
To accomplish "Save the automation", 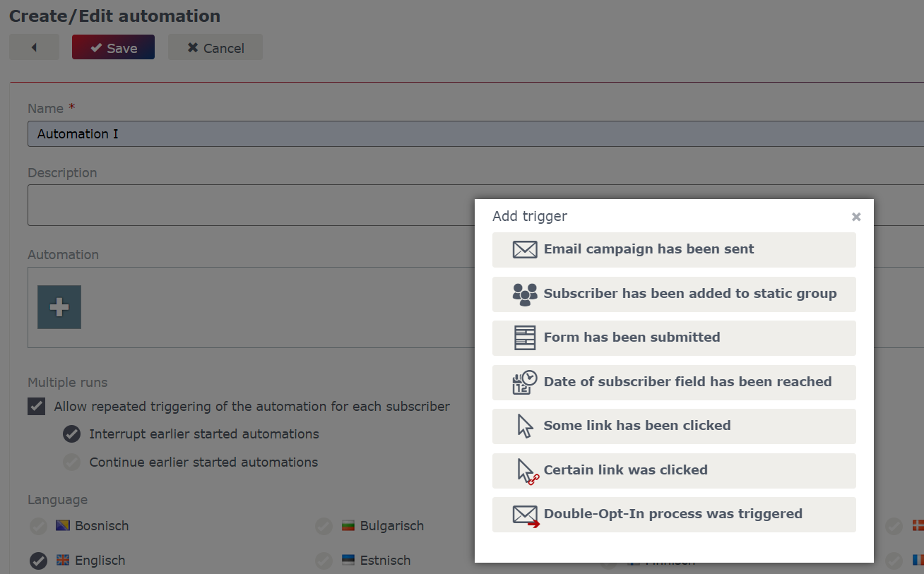I will tap(113, 47).
